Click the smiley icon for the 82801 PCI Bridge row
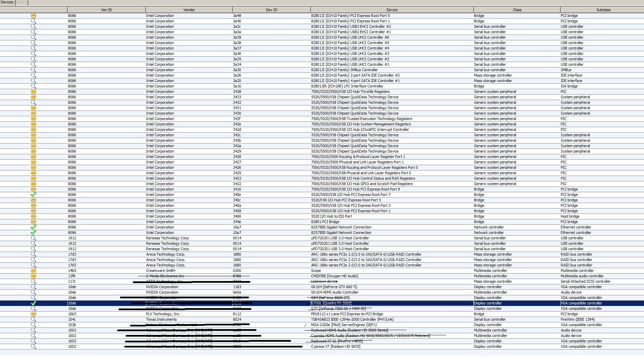The width and height of the screenshot is (644, 359). [x=34, y=222]
